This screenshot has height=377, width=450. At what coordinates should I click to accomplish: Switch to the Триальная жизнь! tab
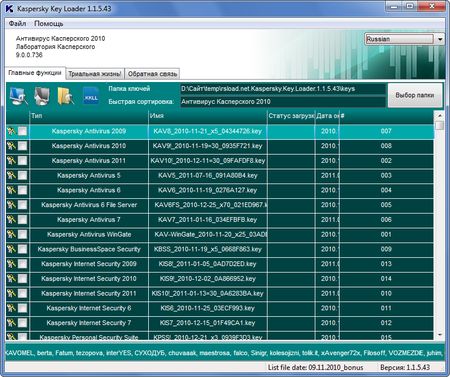coord(95,74)
